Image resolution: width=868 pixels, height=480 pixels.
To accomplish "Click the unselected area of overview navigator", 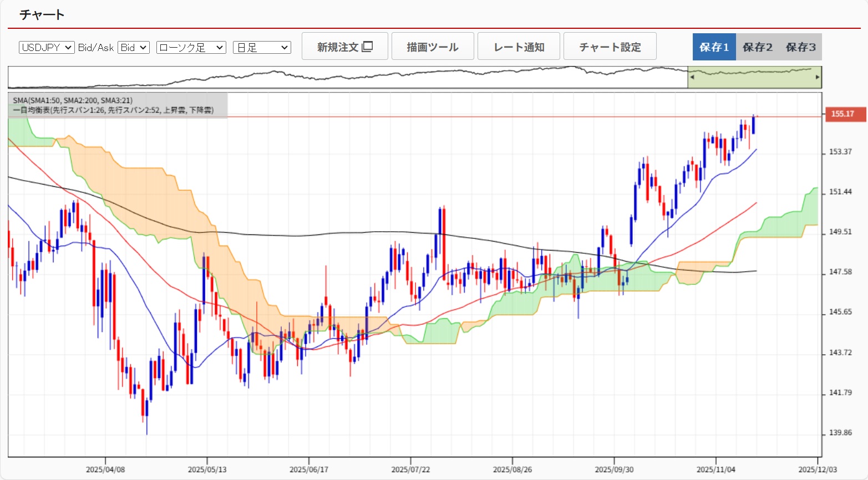I will pos(344,77).
